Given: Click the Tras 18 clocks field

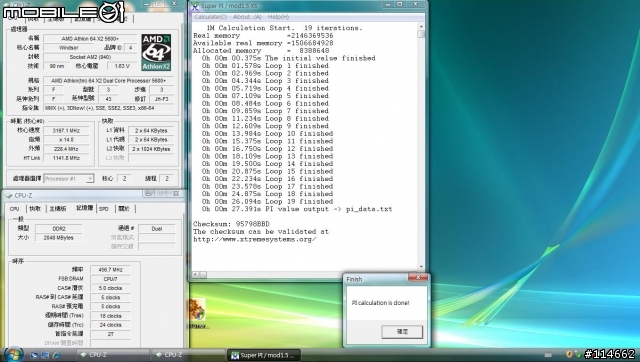Looking at the screenshot, I should pyautogui.click(x=111, y=316).
